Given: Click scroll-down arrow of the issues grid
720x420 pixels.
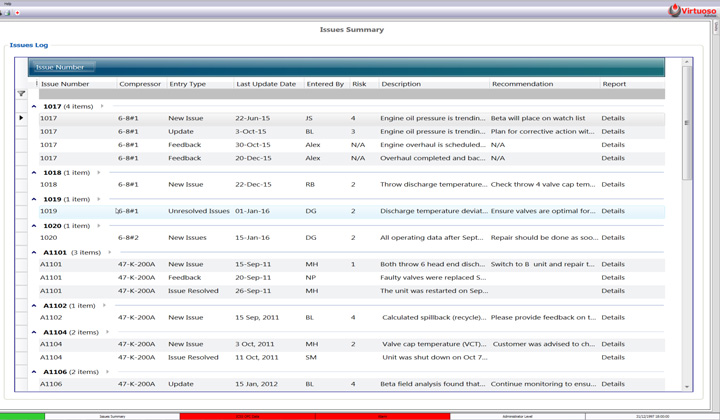Looking at the screenshot, I should [687, 386].
